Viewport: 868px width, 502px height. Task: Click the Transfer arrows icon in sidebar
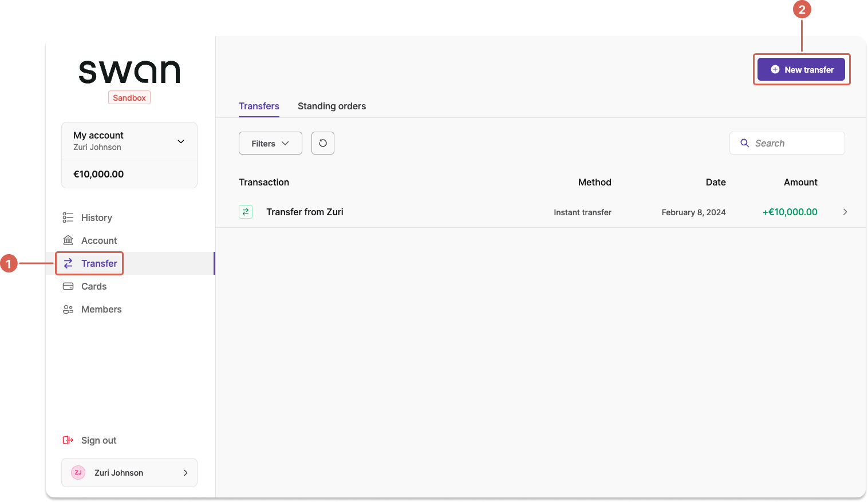pyautogui.click(x=68, y=263)
